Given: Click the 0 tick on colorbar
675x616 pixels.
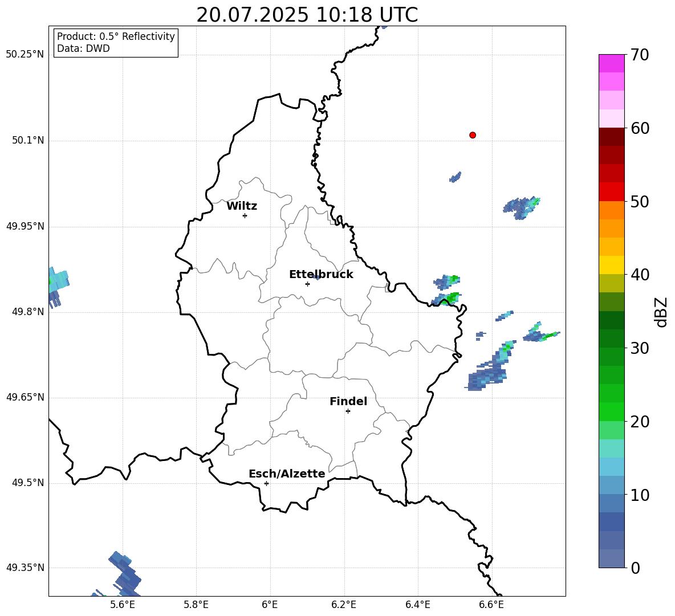Looking at the screenshot, I should (635, 568).
